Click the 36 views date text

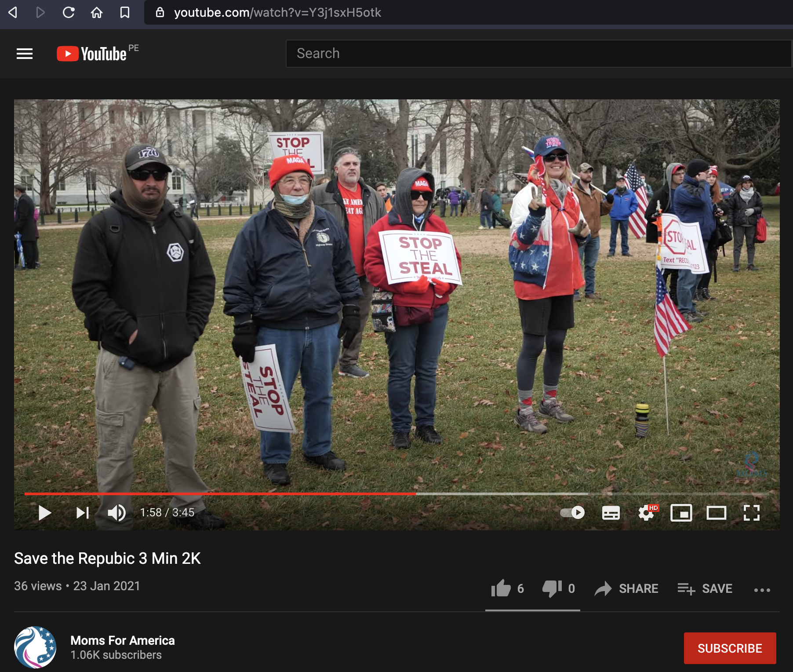tap(77, 586)
